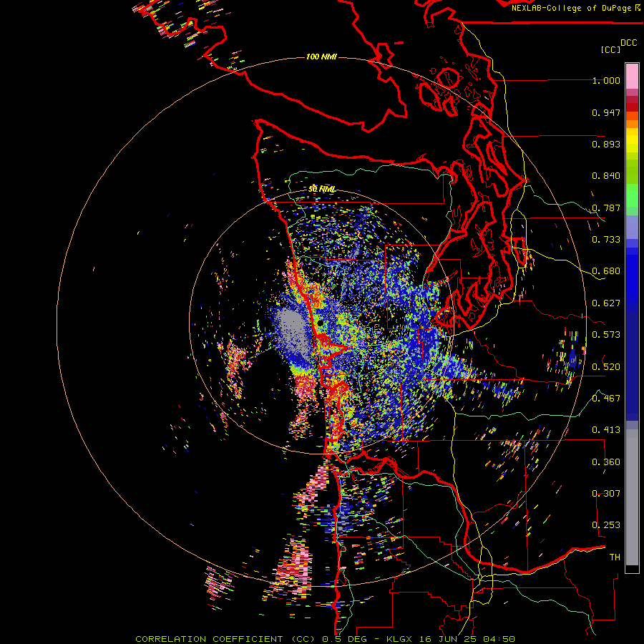Pick the pink segment atop the color bar

tap(632, 76)
